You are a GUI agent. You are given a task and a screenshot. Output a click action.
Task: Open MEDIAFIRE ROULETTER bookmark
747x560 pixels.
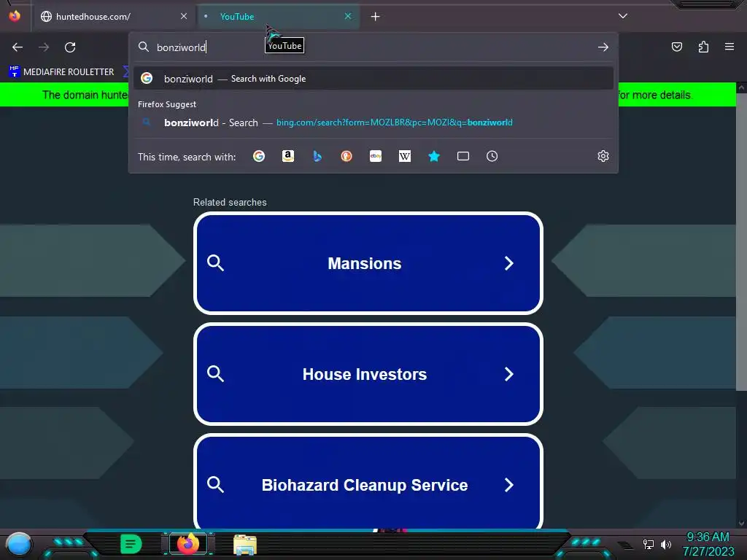point(62,72)
